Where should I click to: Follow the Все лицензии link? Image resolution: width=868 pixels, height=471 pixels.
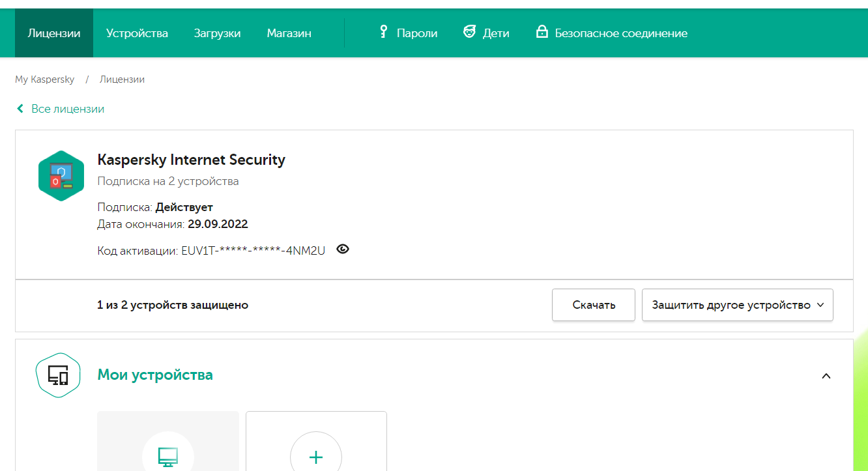pyautogui.click(x=68, y=109)
